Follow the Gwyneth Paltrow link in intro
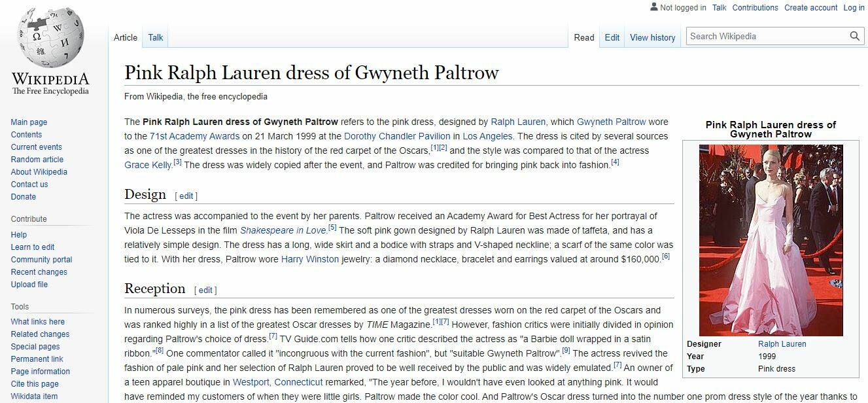 click(611, 122)
